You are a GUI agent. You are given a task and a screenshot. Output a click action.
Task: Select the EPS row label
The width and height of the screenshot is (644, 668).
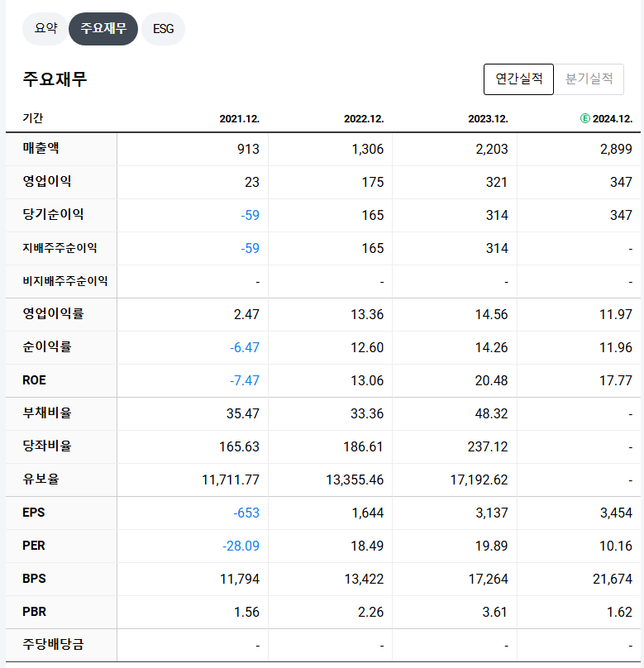pos(34,513)
